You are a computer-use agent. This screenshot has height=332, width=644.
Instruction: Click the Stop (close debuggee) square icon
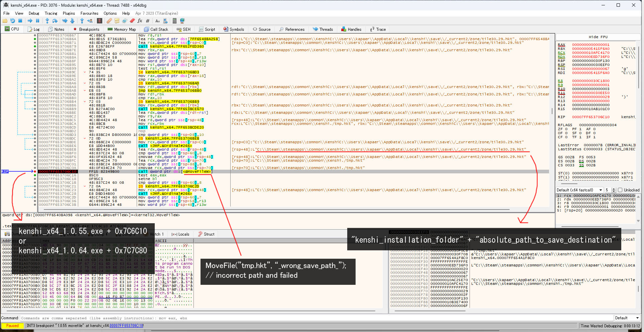[20, 21]
